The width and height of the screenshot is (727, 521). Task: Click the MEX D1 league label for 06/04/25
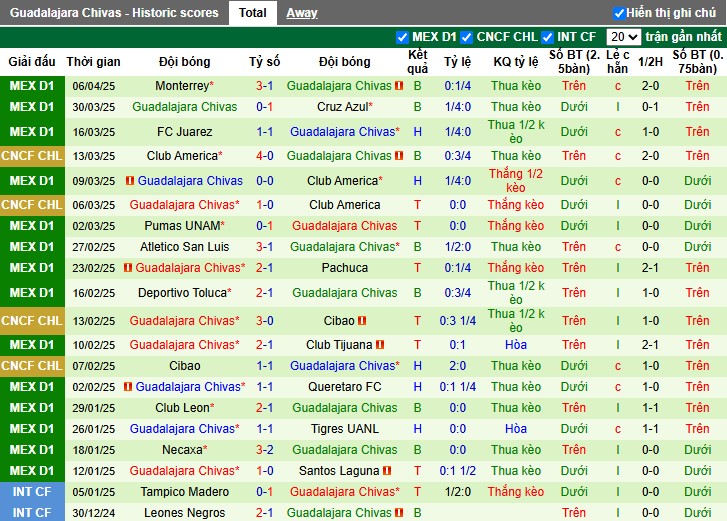pos(32,86)
